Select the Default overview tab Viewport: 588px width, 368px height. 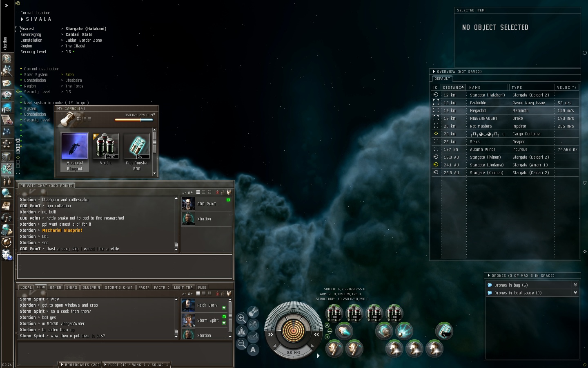(442, 79)
